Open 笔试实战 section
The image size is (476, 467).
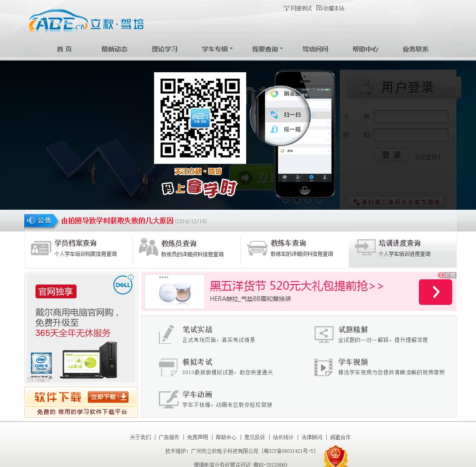(197, 329)
